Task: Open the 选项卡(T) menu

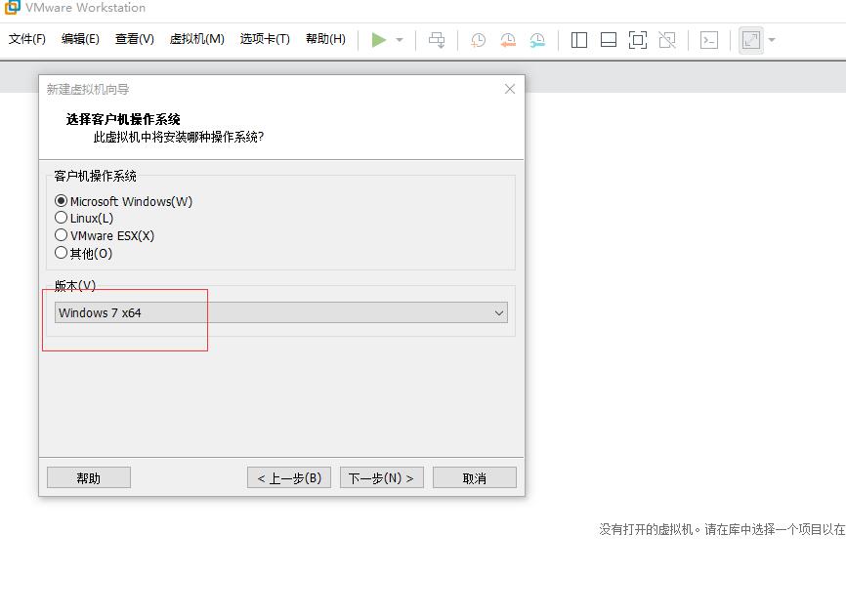Action: 265,39
